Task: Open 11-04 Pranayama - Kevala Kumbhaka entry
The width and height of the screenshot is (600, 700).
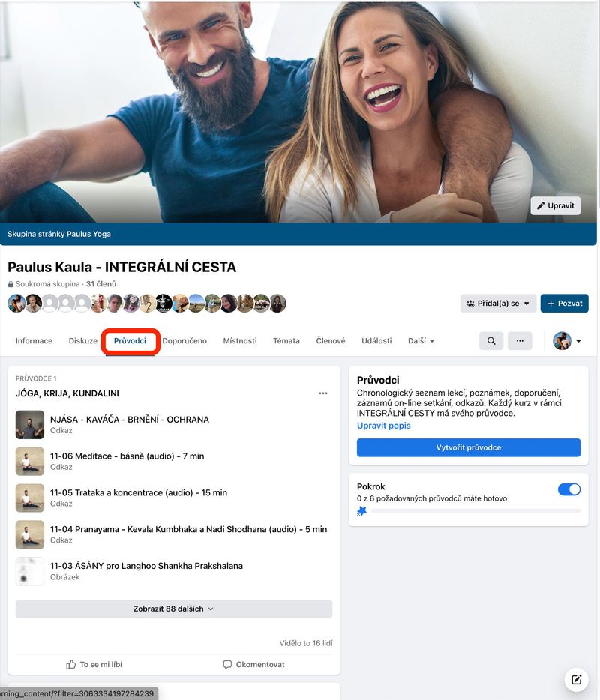Action: pyautogui.click(x=188, y=529)
